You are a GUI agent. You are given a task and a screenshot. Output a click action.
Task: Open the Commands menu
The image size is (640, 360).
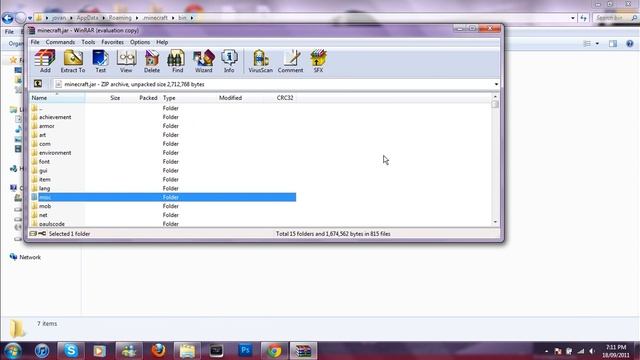tap(60, 42)
